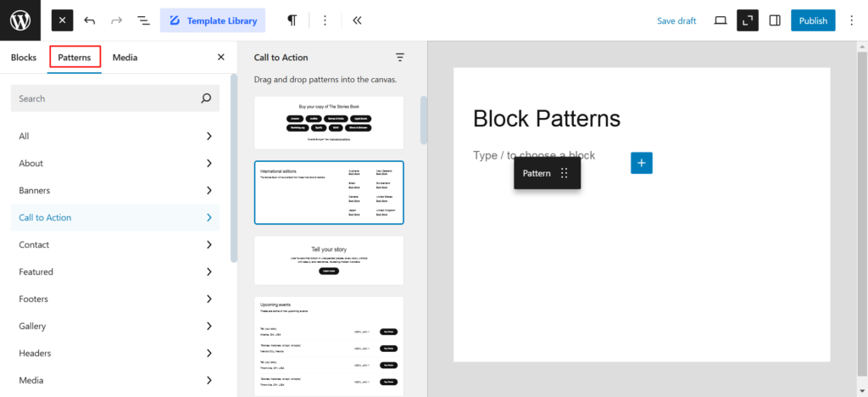868x397 pixels.
Task: Expand the chevron beside About
Action: click(209, 164)
